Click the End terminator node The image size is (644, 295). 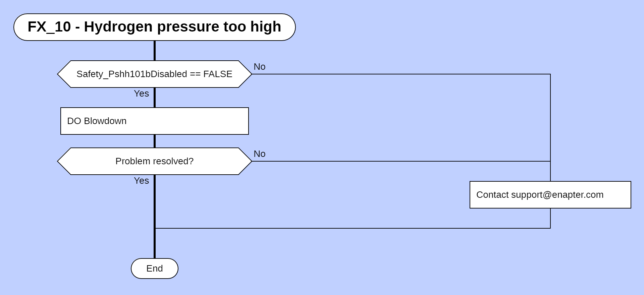(154, 269)
